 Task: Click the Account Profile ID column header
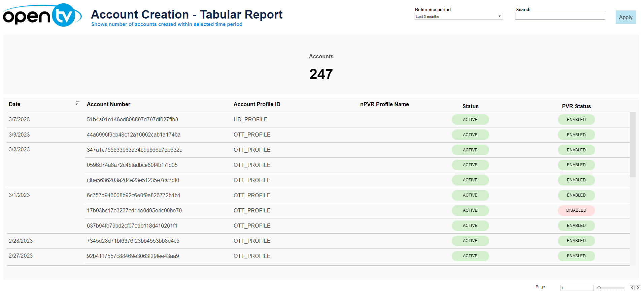[257, 105]
